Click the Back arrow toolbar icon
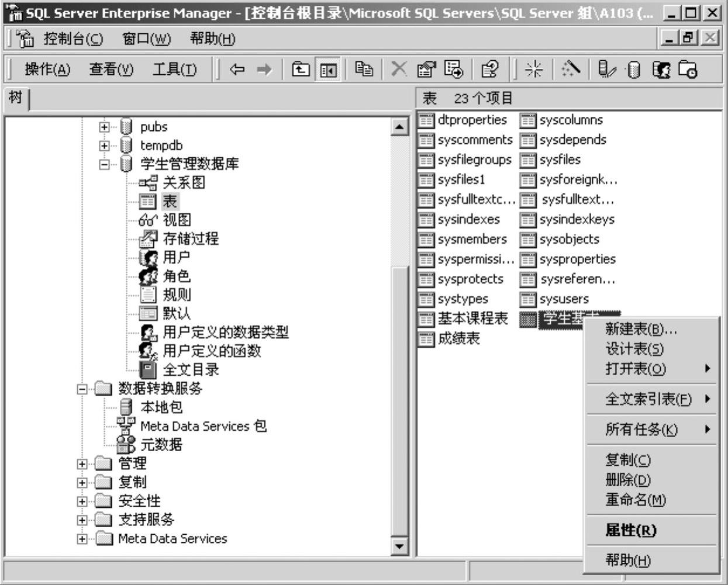Screen dimensions: 728x585 click(x=237, y=70)
